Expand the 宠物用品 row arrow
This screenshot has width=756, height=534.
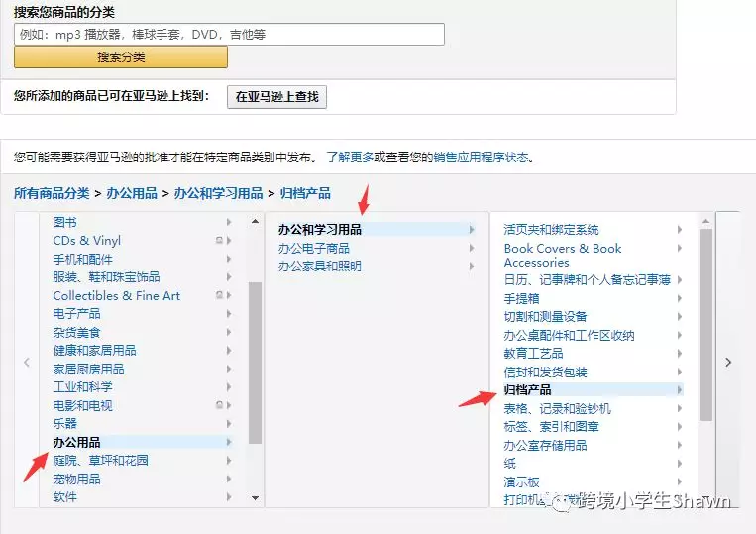pyautogui.click(x=229, y=479)
